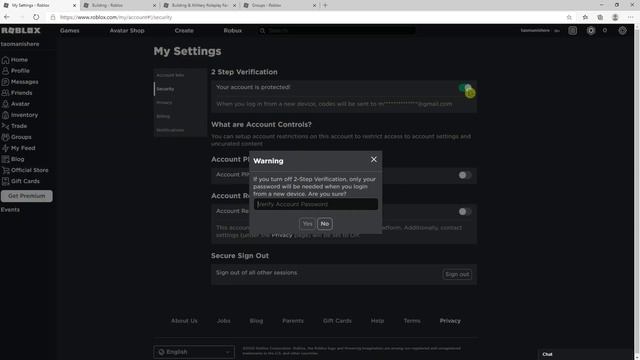This screenshot has width=640, height=360.
Task: Open the About Us footer link
Action: point(184,321)
